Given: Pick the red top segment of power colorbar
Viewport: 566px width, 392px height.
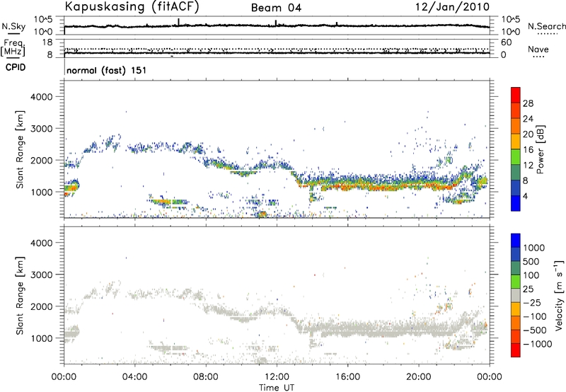Looking at the screenshot, I should [x=516, y=95].
